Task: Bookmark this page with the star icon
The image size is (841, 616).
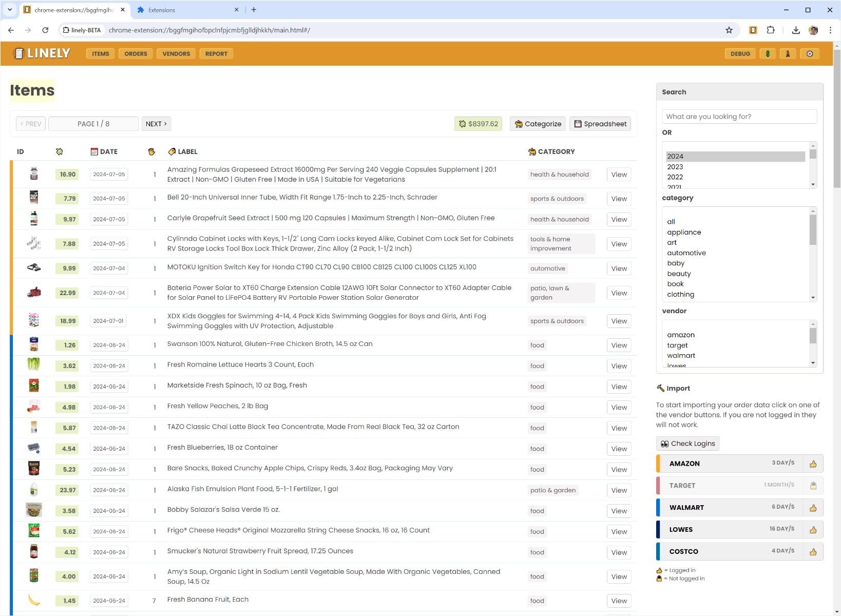Action: [729, 30]
